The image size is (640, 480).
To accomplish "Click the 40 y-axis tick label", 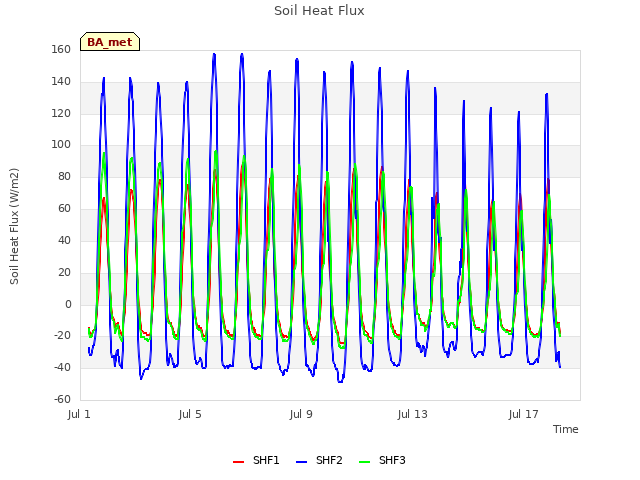I will pos(64,240).
